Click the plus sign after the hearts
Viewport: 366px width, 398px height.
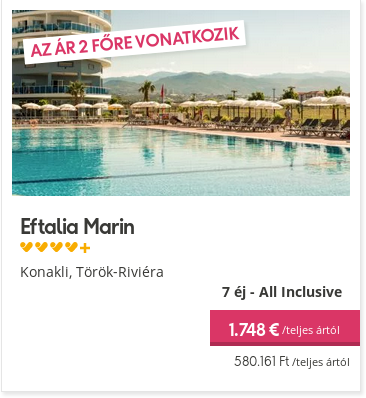(x=85, y=248)
